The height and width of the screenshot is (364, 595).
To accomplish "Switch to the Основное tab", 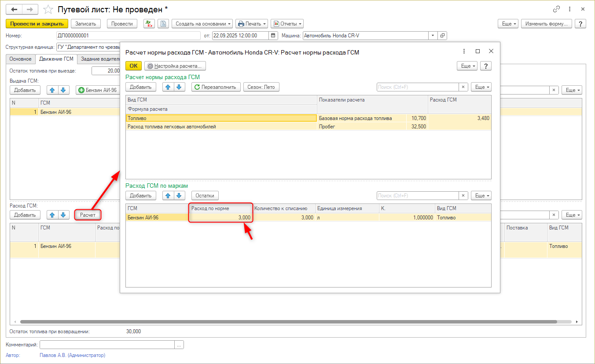I will point(21,59).
